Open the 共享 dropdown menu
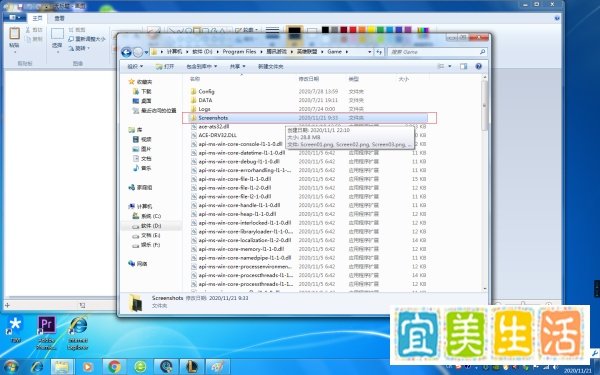 pos(237,67)
